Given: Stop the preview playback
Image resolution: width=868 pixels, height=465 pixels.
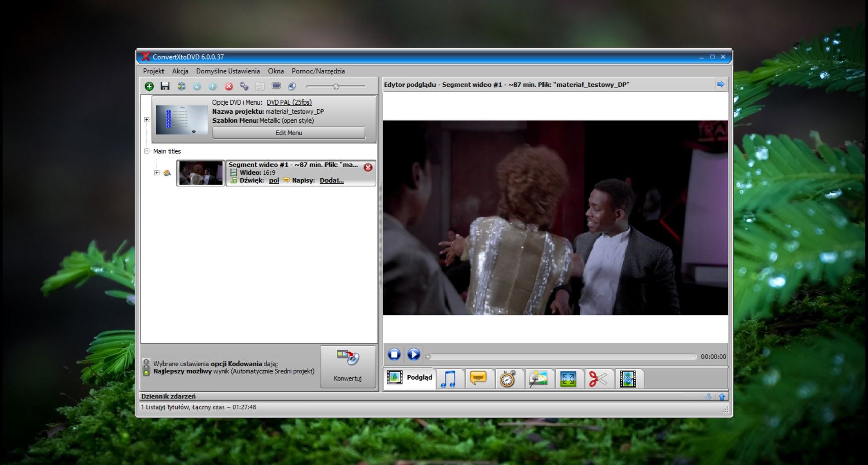Looking at the screenshot, I should click(394, 354).
